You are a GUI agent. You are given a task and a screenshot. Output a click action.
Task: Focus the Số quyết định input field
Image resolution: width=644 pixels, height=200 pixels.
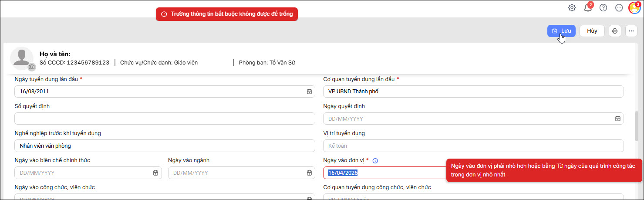pyautogui.click(x=165, y=119)
